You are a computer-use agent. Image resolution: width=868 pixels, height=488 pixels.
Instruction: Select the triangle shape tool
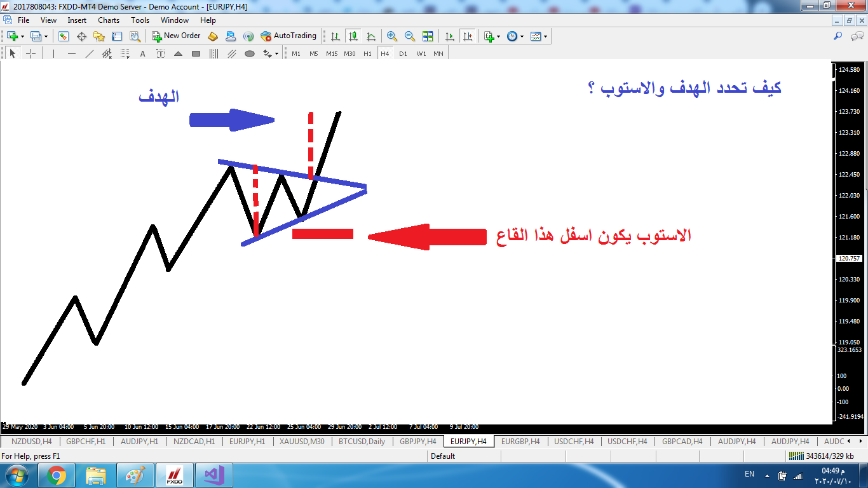click(x=178, y=54)
